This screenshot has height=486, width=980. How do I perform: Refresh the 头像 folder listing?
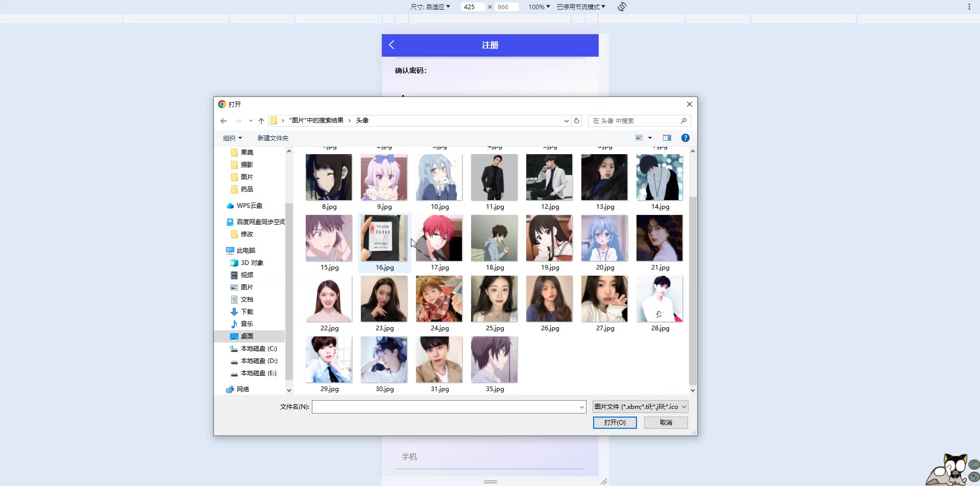(577, 121)
